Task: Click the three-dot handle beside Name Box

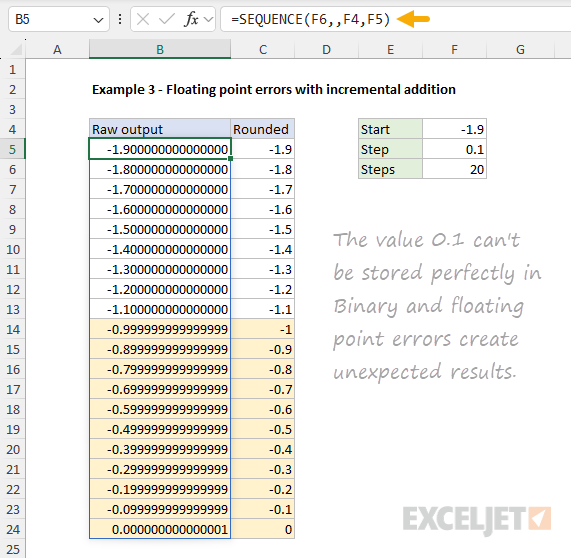Action: click(120, 19)
